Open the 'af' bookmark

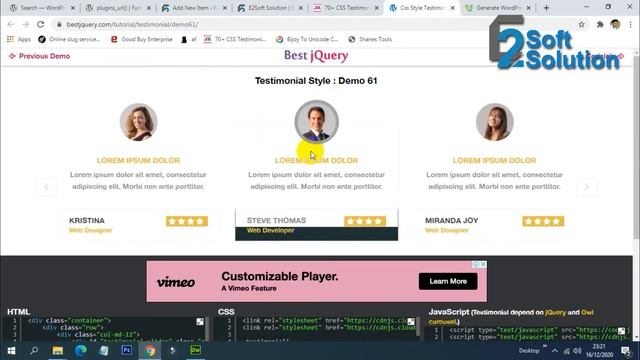189,39
